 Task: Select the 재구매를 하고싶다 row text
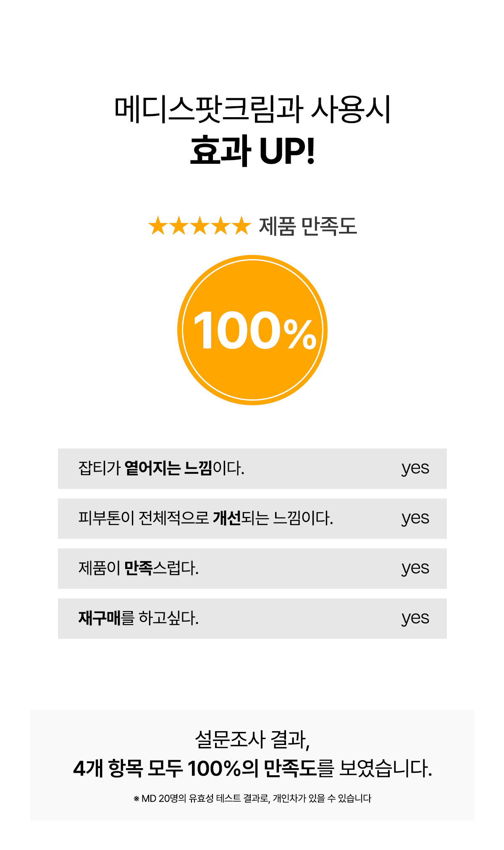138,618
